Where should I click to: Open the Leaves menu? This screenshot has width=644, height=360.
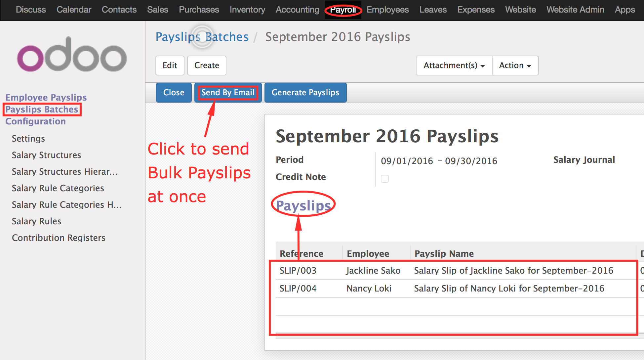coord(433,10)
